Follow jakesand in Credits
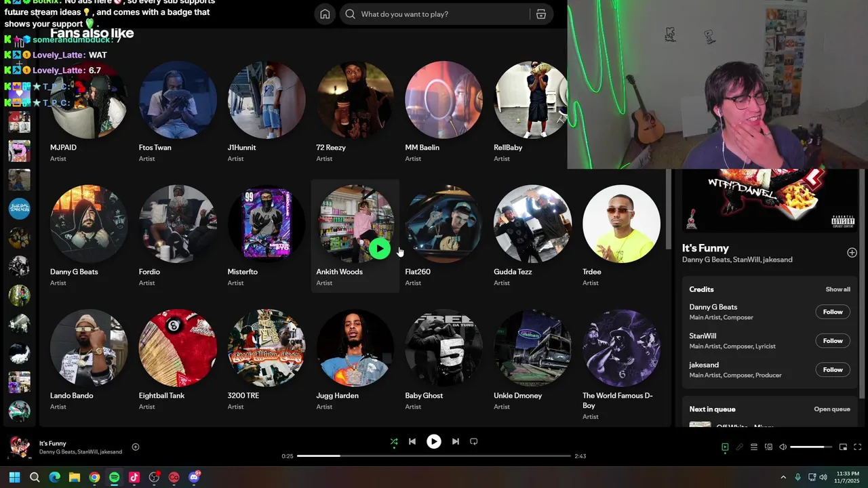 pos(833,369)
